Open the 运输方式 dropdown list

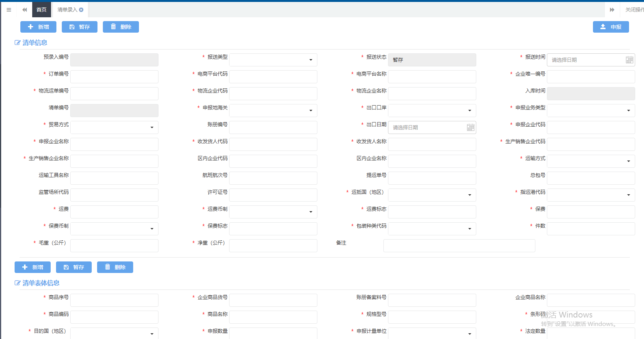591,161
